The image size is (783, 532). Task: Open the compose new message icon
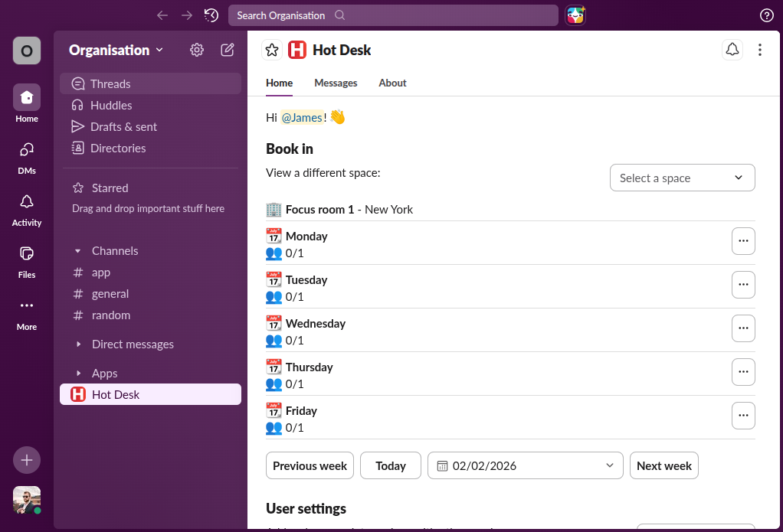[227, 50]
